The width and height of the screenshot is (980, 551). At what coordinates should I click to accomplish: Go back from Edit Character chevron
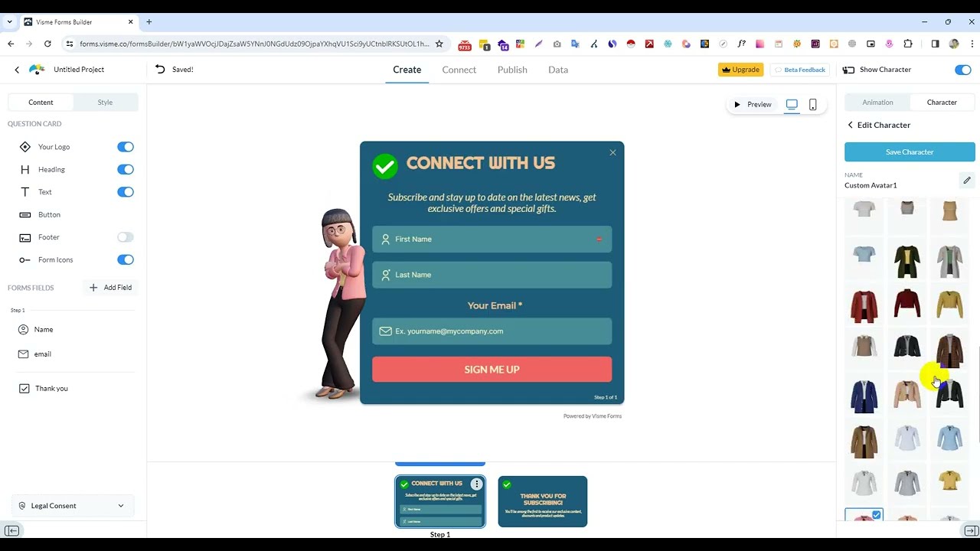pos(850,125)
